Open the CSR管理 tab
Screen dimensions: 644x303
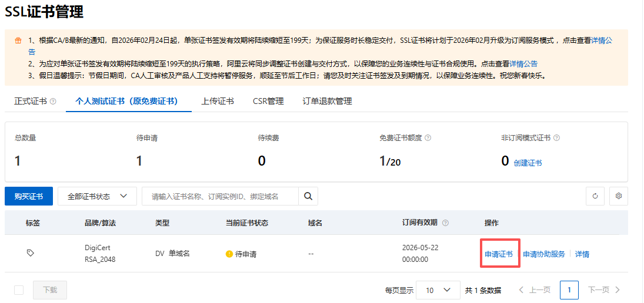coord(268,101)
